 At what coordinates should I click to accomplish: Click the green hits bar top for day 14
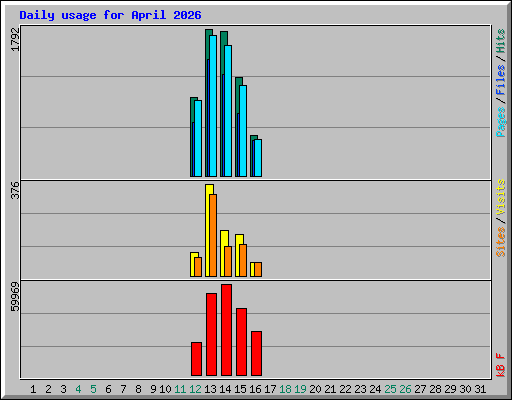[224, 38]
